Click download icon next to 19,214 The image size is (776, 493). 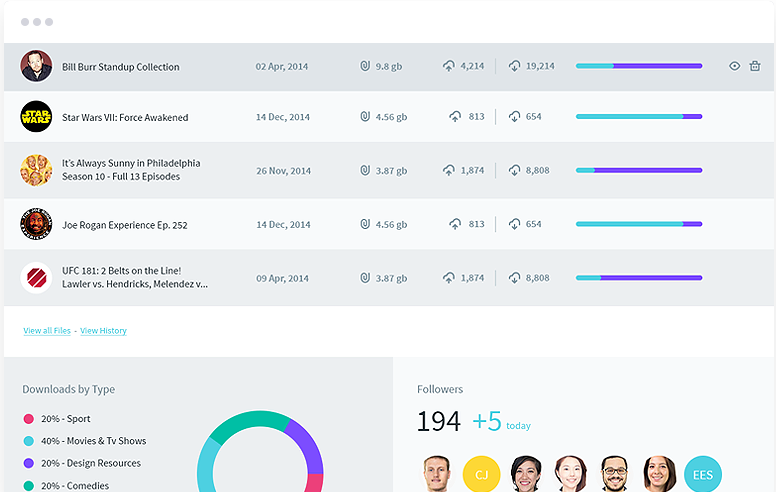514,67
